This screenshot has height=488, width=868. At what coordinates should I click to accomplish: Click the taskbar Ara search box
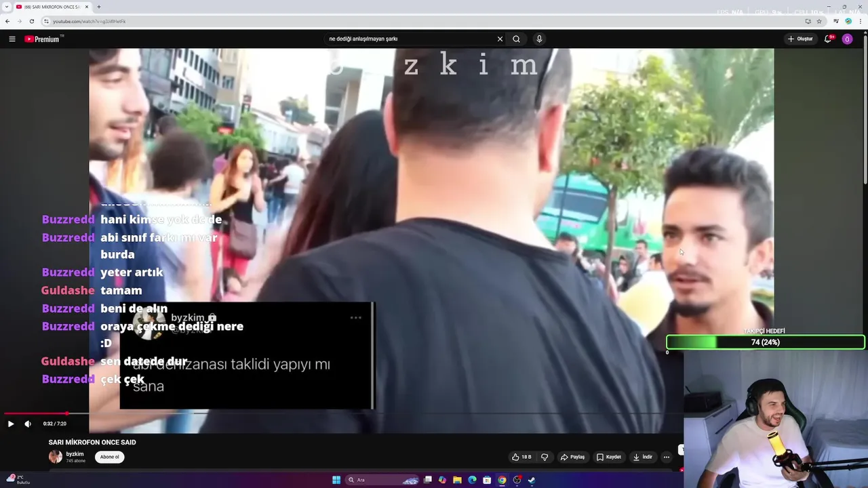click(382, 480)
